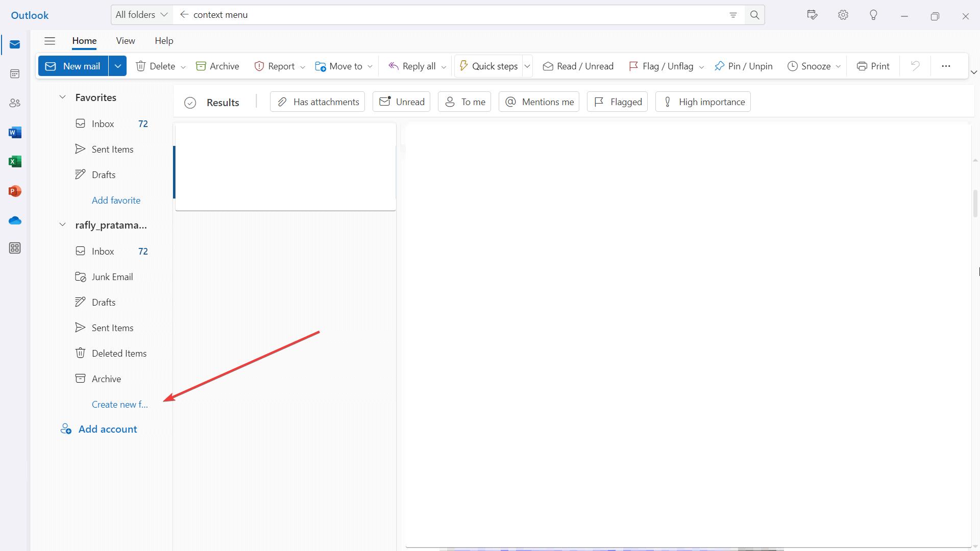Open Inbox under Favorites
Screen dimensions: 980x551
pos(111,124)
